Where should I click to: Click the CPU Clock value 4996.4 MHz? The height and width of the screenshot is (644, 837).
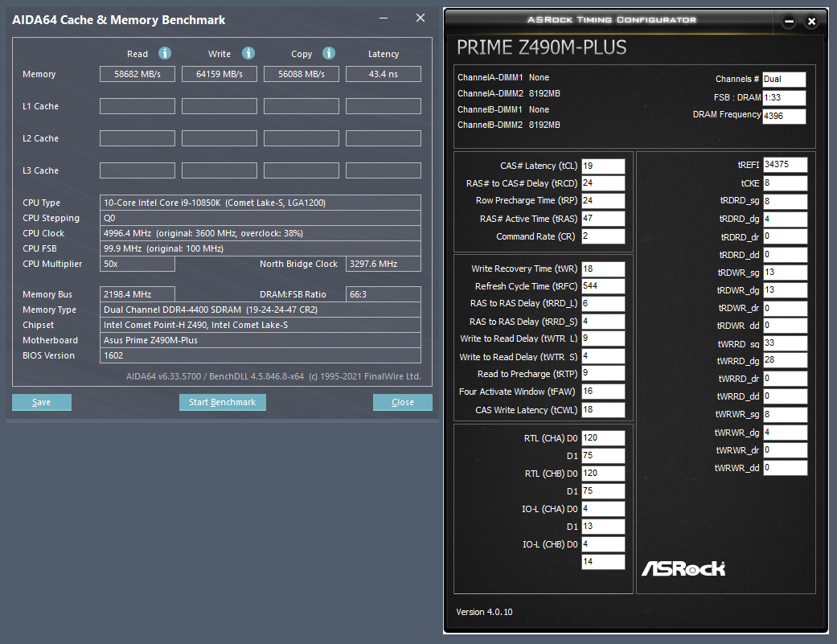261,234
